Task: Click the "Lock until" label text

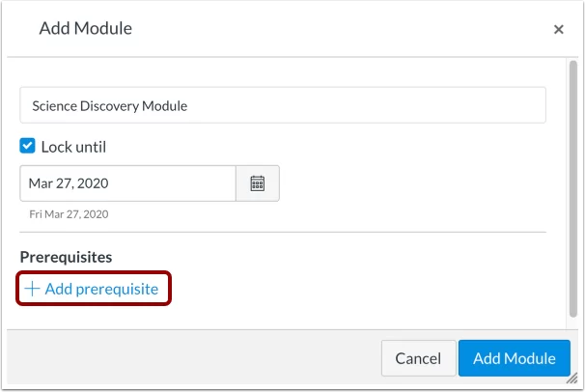Action: click(x=73, y=148)
